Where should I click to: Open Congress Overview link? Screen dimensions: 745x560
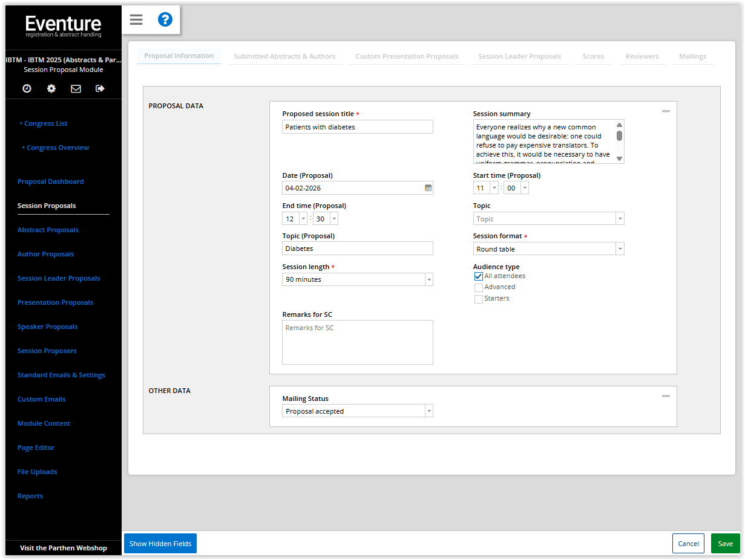(x=58, y=148)
